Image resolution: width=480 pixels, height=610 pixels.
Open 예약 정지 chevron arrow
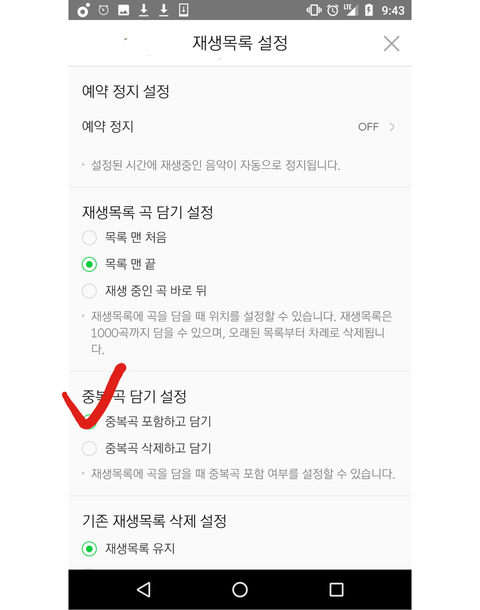pos(392,127)
